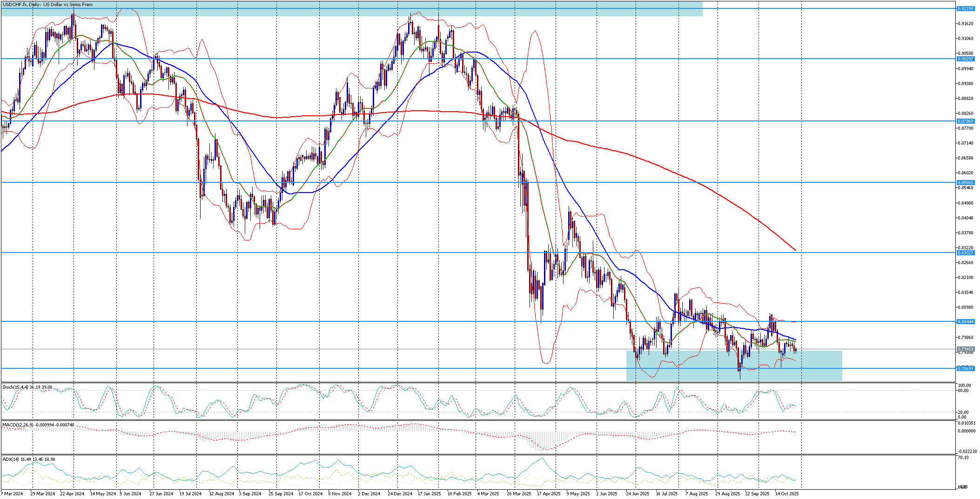Viewport: 980px width, 499px height.
Task: Click the 7 Mar 2024 date label
Action: point(12,494)
